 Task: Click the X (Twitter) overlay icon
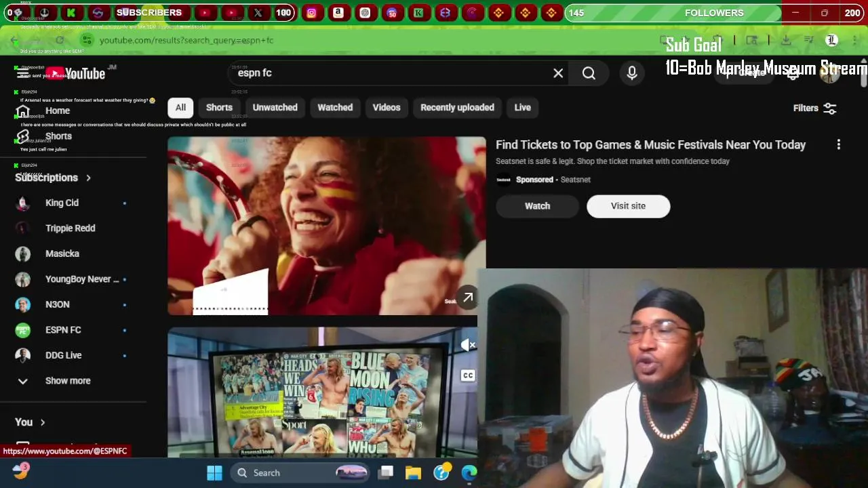point(258,13)
